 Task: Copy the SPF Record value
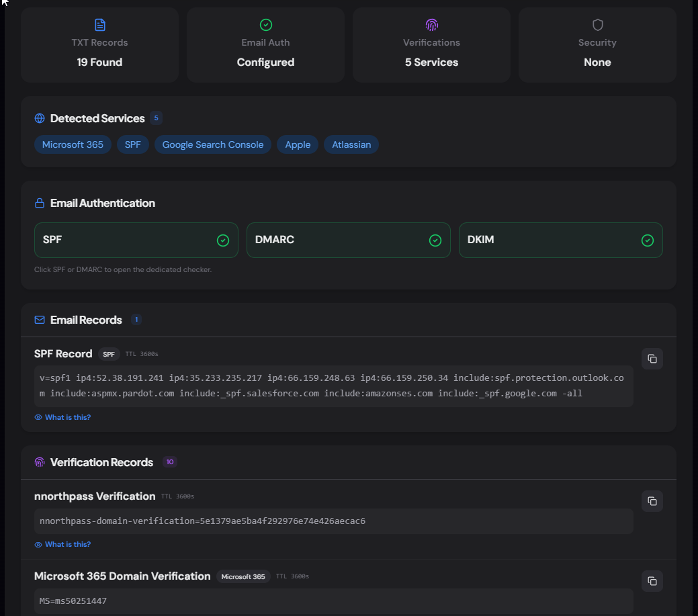[x=652, y=359]
